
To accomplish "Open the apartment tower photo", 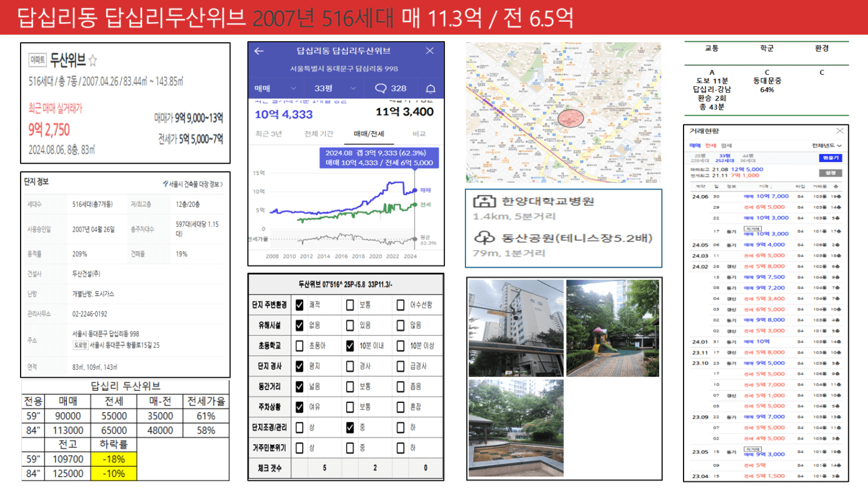I will [516, 328].
